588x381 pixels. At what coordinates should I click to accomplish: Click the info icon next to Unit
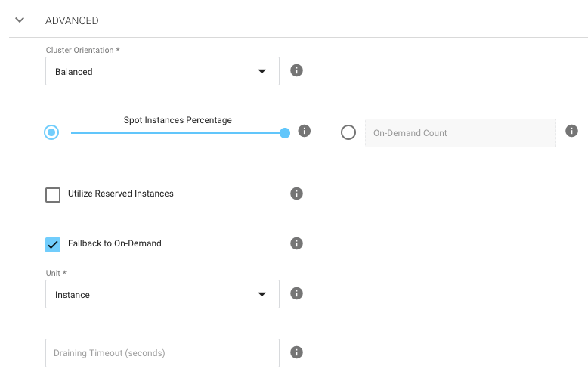pos(297,293)
